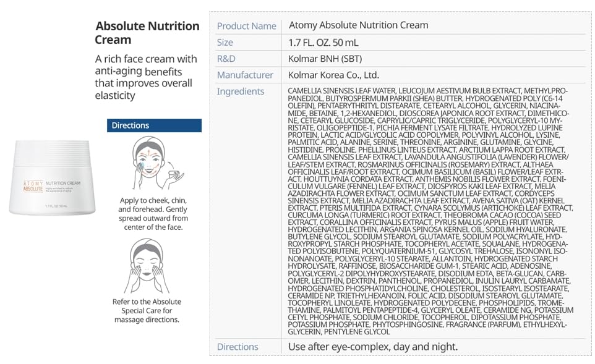Click the Atomy Nutrition Cream jar image
This screenshot has height=364, width=595.
(52, 177)
